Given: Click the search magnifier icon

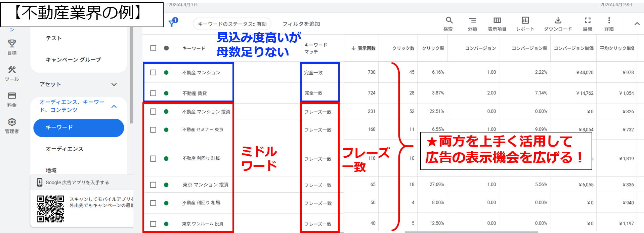Looking at the screenshot, I should (x=449, y=21).
